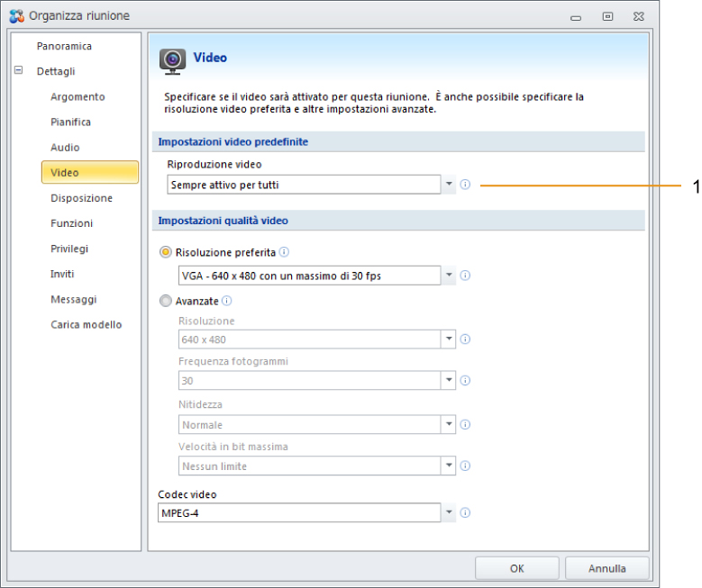The width and height of the screenshot is (702, 588).
Task: Select Panoramica in the sidebar
Action: click(64, 46)
